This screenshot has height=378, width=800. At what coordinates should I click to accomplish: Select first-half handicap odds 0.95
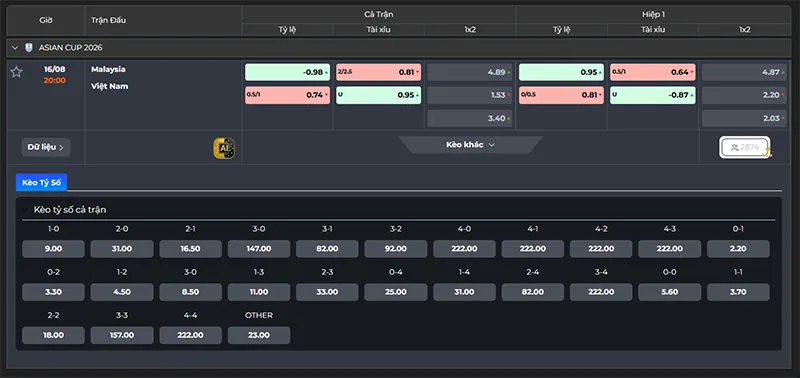coord(561,72)
